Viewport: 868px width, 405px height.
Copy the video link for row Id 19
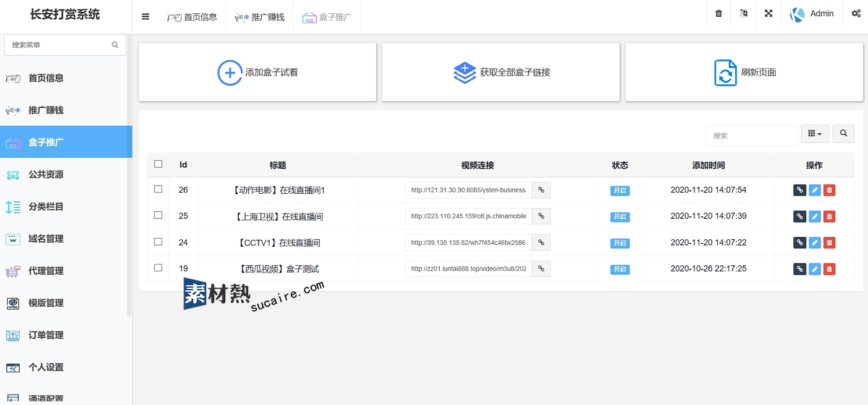click(541, 268)
